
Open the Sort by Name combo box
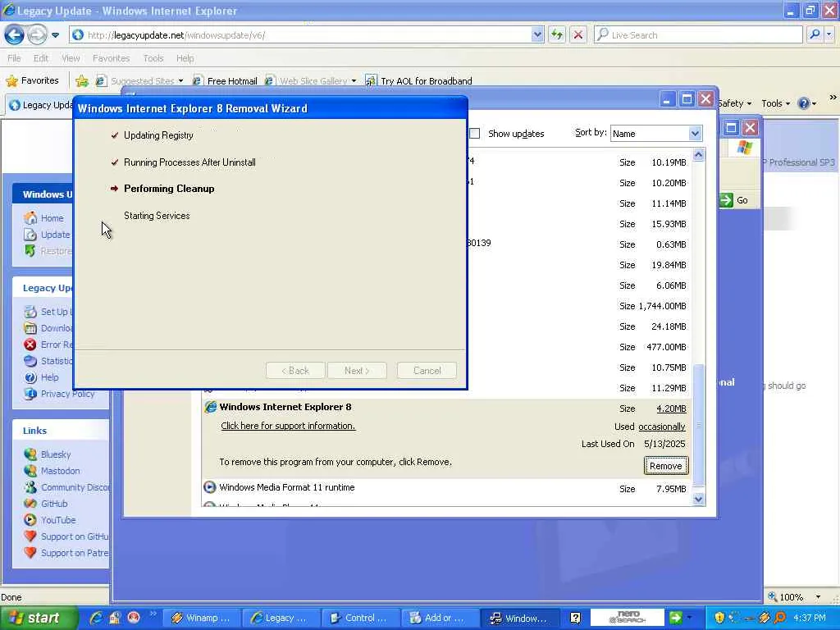(x=656, y=134)
